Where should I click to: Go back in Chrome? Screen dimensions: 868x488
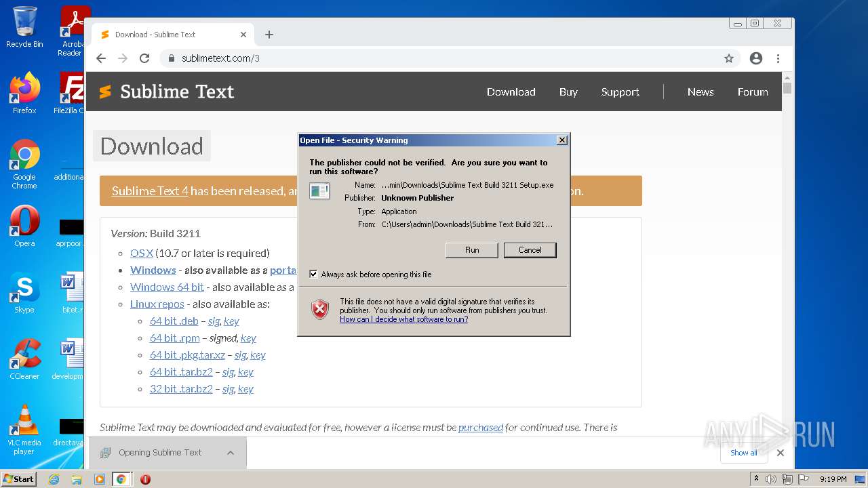pyautogui.click(x=101, y=58)
